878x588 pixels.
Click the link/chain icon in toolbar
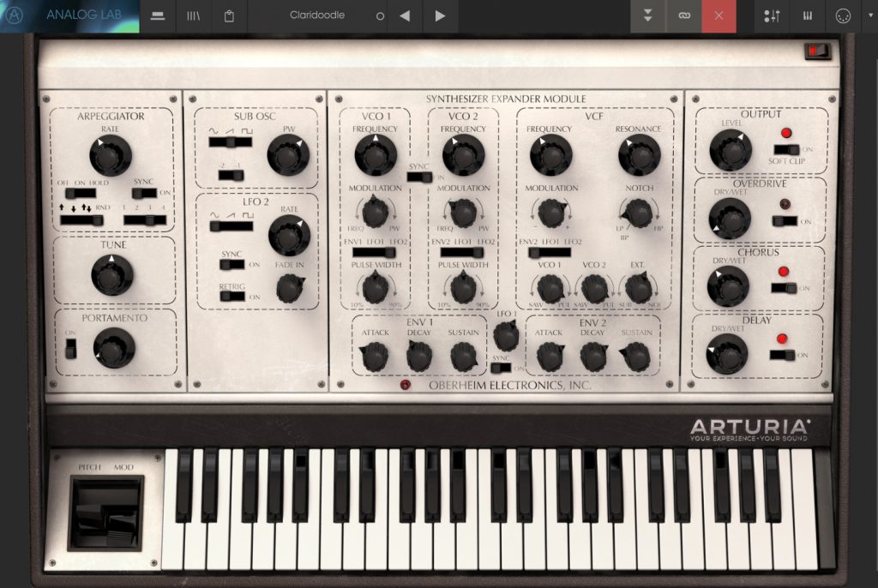[683, 15]
